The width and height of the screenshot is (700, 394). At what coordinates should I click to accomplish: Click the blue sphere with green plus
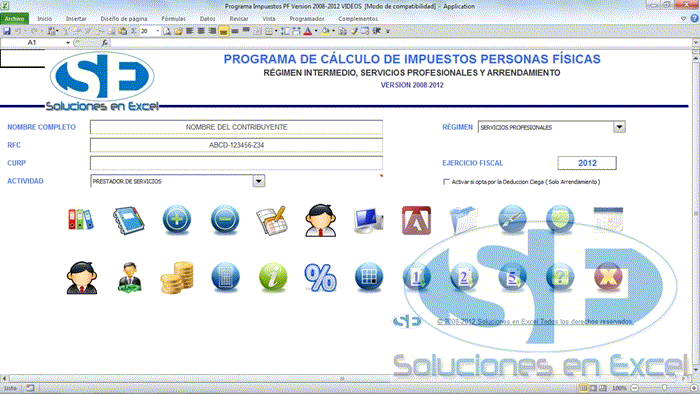[177, 220]
